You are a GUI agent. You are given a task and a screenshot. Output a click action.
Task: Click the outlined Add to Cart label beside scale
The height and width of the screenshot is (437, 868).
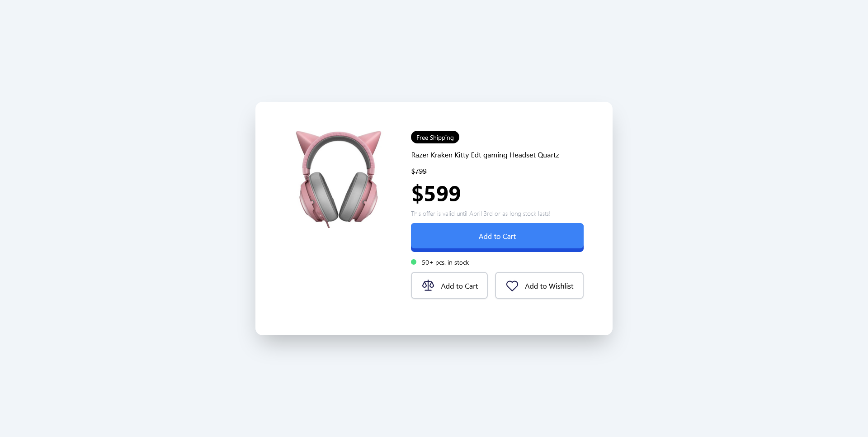click(x=459, y=286)
